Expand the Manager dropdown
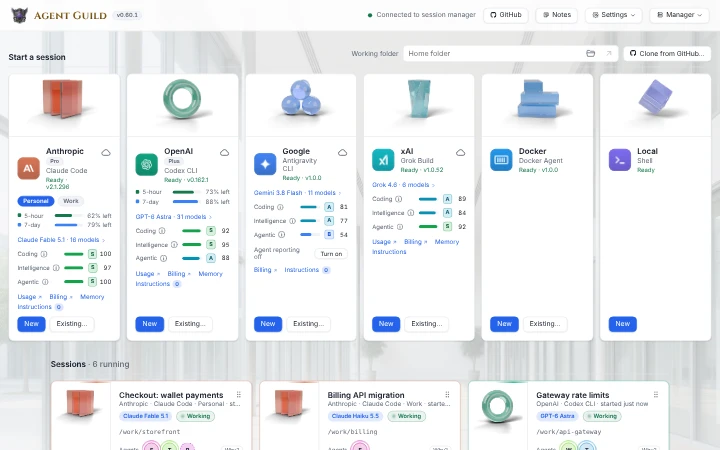This screenshot has width=720, height=450. click(680, 15)
